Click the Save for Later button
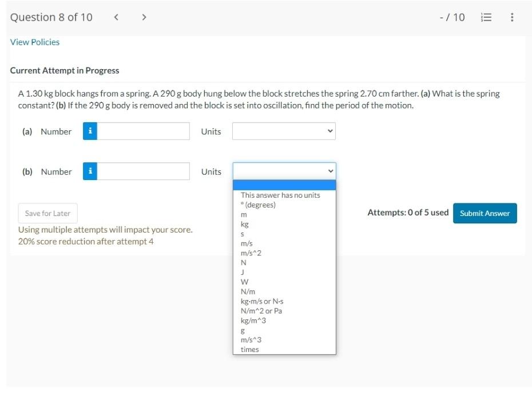The height and width of the screenshot is (400, 532). (x=48, y=213)
